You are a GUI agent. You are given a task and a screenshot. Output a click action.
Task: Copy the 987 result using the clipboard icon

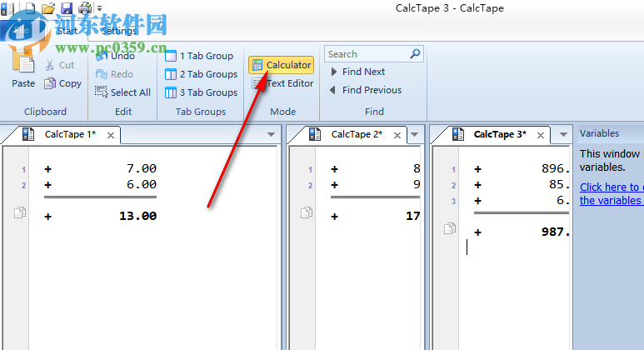450,228
